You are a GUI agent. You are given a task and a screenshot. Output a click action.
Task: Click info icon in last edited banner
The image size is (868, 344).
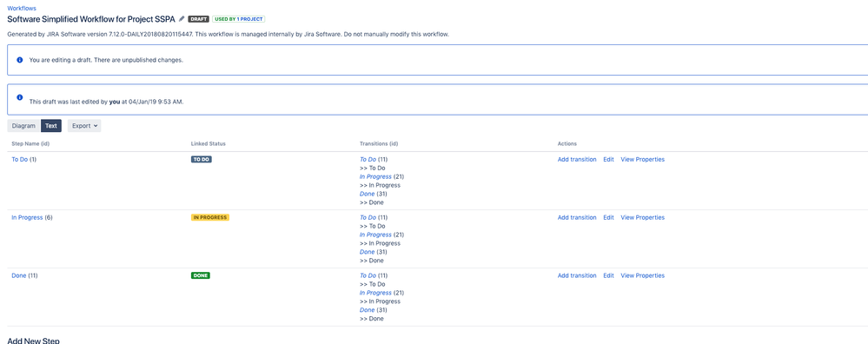tap(20, 97)
